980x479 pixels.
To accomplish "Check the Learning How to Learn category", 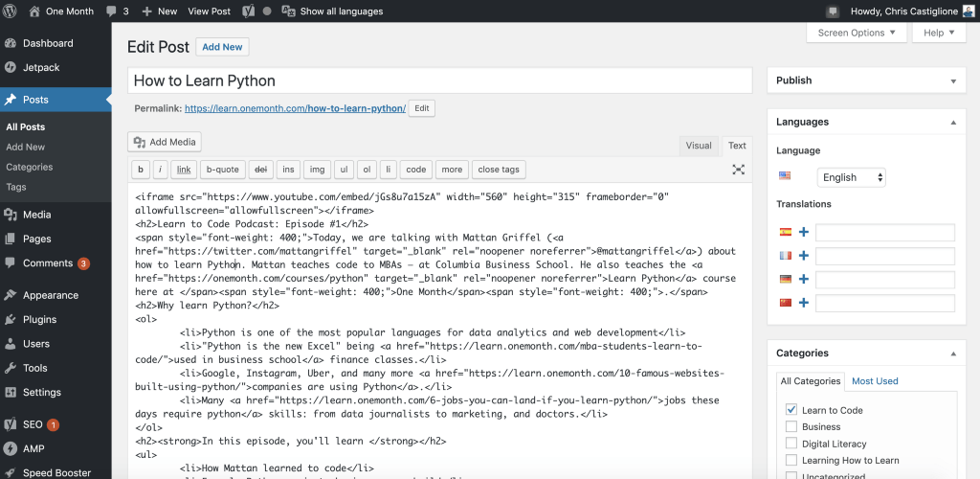I will click(791, 460).
